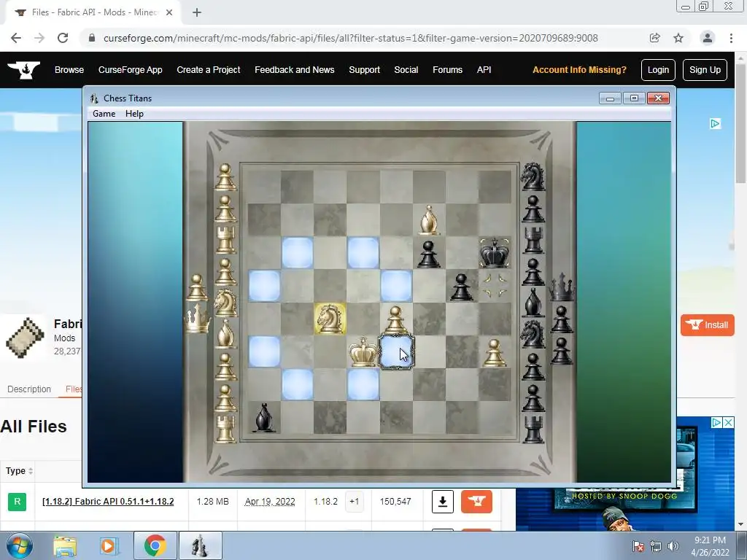Select the white king piece
Image resolution: width=747 pixels, height=560 pixels.
coord(363,351)
